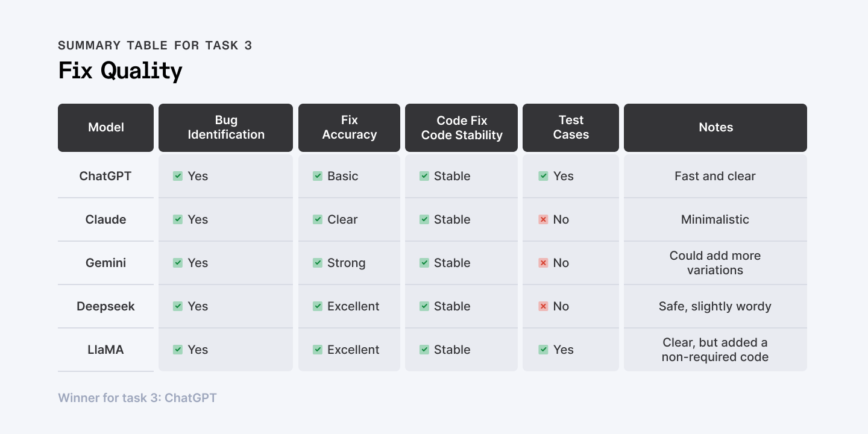
Task: Click the Bug Identification column header
Action: pyautogui.click(x=225, y=127)
